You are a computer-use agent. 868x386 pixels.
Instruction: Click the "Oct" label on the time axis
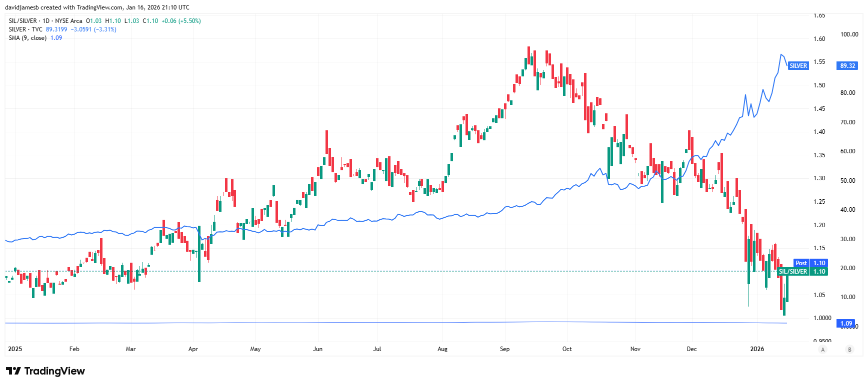(567, 349)
